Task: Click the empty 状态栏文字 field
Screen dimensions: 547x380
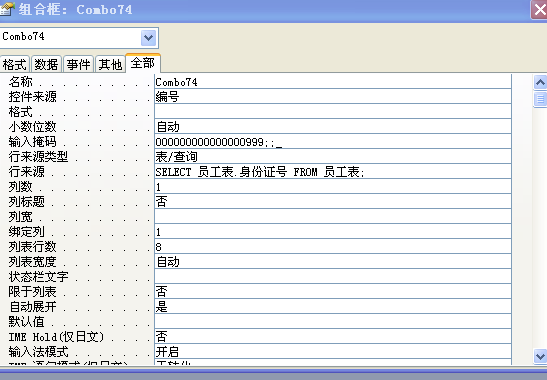Action: pos(333,277)
